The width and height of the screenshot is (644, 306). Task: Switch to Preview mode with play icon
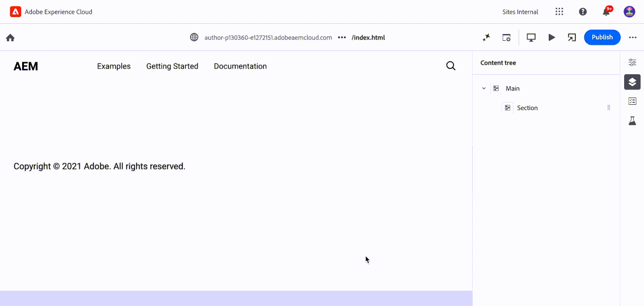[552, 37]
